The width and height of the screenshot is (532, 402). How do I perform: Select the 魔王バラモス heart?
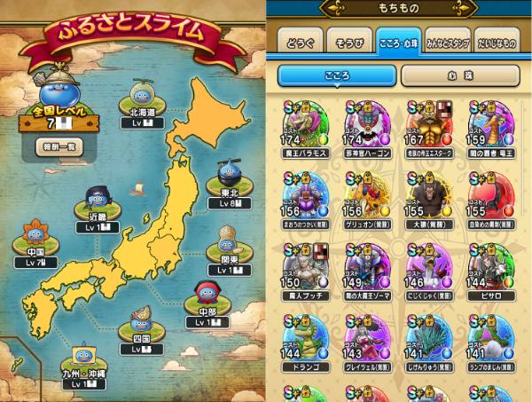(305, 130)
